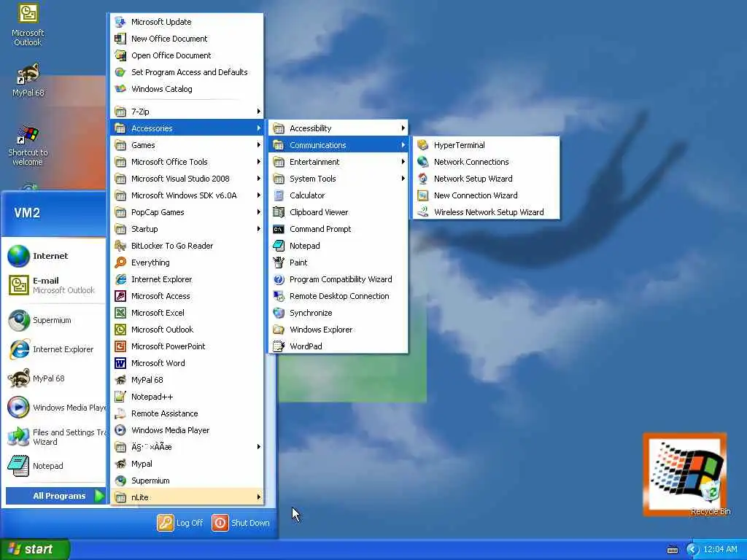The height and width of the screenshot is (560, 747).
Task: Click the New Connection Wizard icon
Action: [422, 195]
